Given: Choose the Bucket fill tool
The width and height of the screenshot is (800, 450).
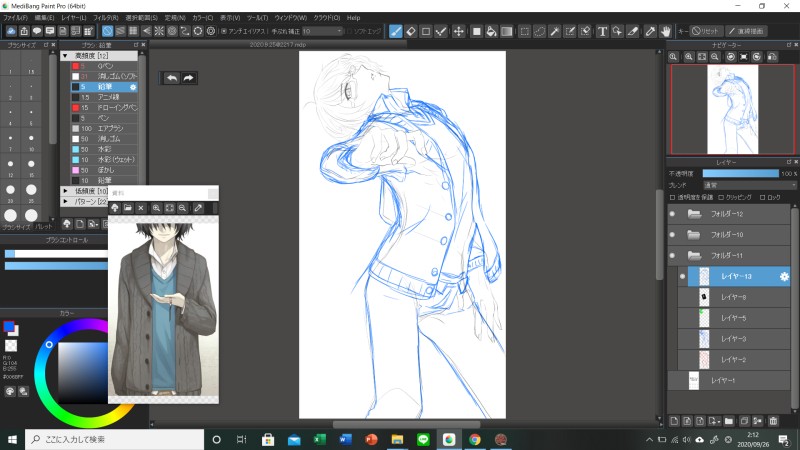Looking at the screenshot, I should [492, 31].
